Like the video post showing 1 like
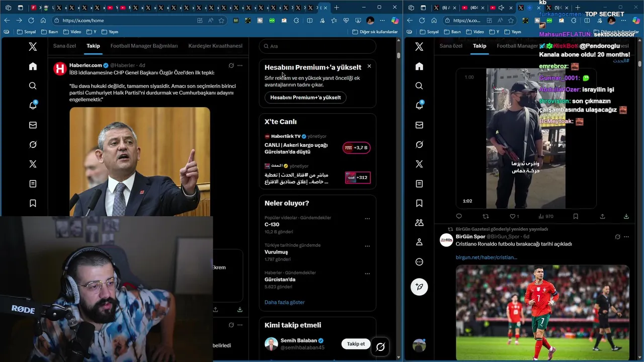The width and height of the screenshot is (644, 362). pyautogui.click(x=514, y=216)
